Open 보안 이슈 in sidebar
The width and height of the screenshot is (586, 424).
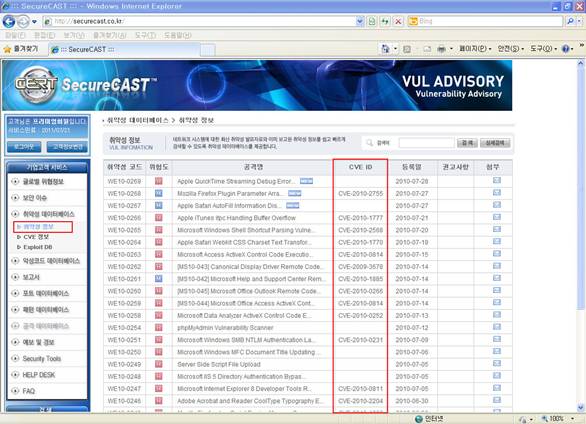[34, 198]
